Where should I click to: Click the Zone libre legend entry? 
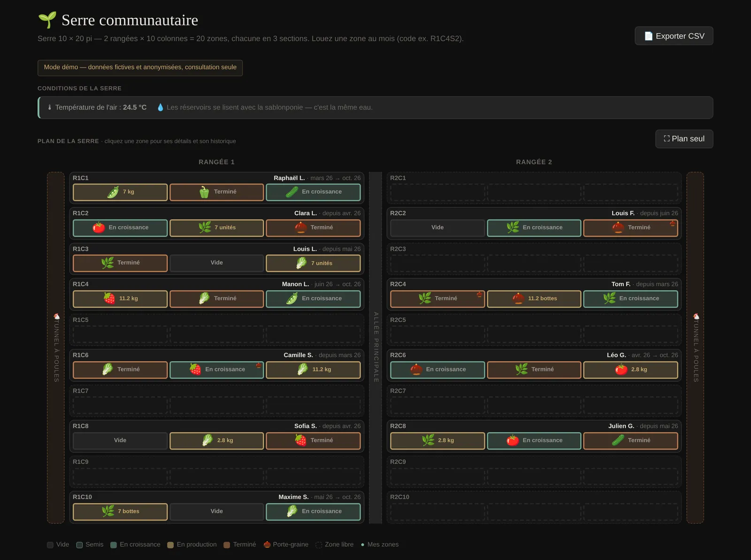335,545
